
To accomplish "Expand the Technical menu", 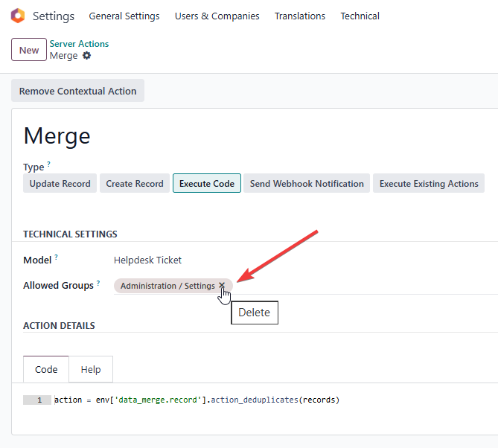I will pos(360,16).
